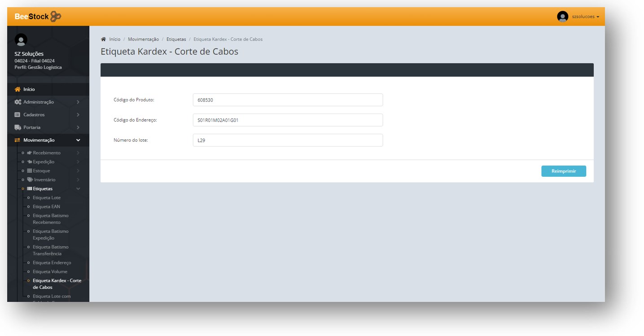Image resolution: width=644 pixels, height=336 pixels.
Task: Expand the Recebimento submenu arrow
Action: point(78,153)
